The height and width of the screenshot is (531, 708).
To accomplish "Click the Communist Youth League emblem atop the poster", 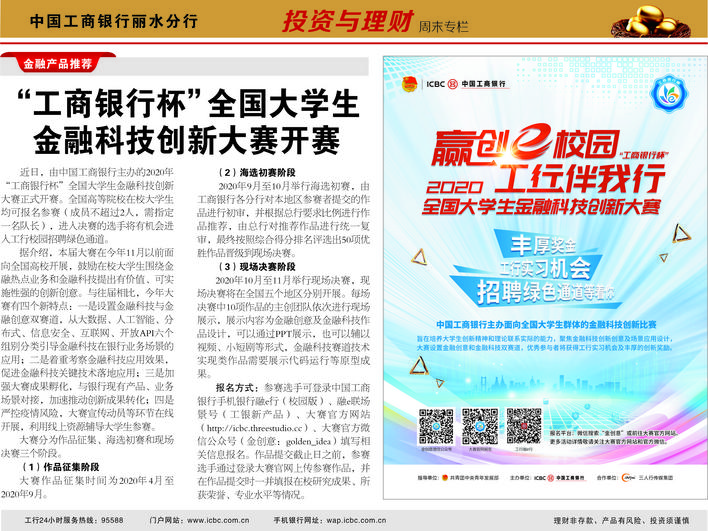I will click(410, 84).
